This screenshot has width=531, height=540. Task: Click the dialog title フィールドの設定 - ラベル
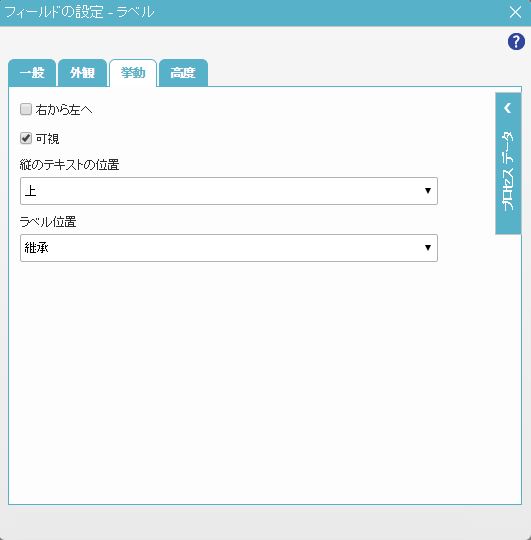79,12
